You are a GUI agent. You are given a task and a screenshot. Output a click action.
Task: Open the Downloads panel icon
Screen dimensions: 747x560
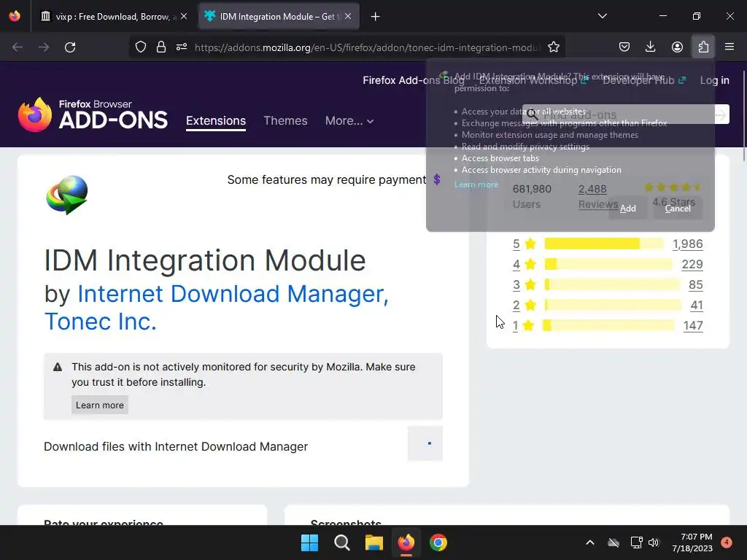click(x=650, y=47)
